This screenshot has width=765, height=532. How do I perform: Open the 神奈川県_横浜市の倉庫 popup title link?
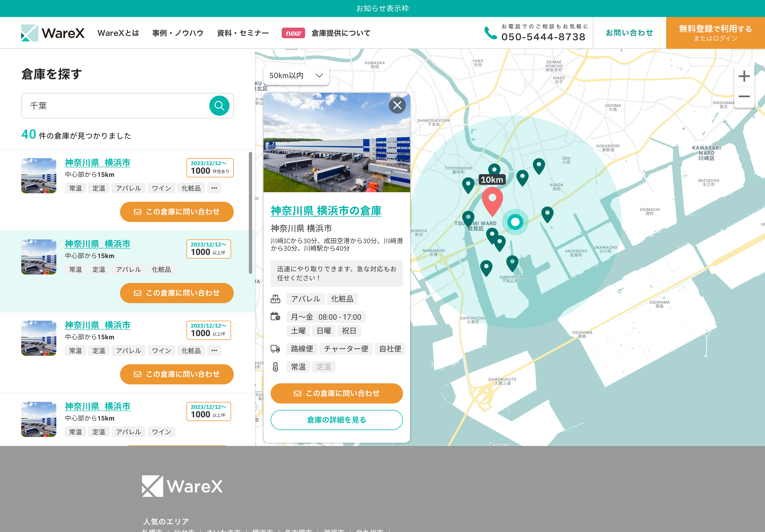click(x=326, y=211)
